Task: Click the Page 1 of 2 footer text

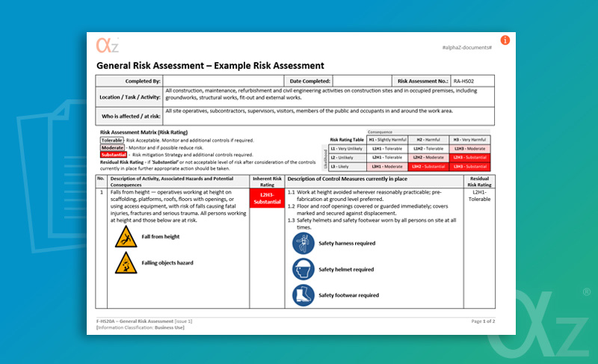Action: coord(483,321)
